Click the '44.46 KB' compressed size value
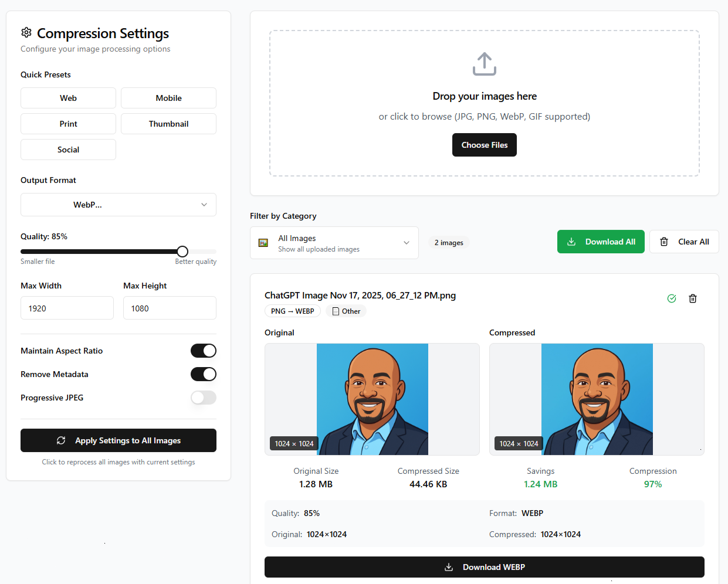This screenshot has height=584, width=728. (428, 484)
